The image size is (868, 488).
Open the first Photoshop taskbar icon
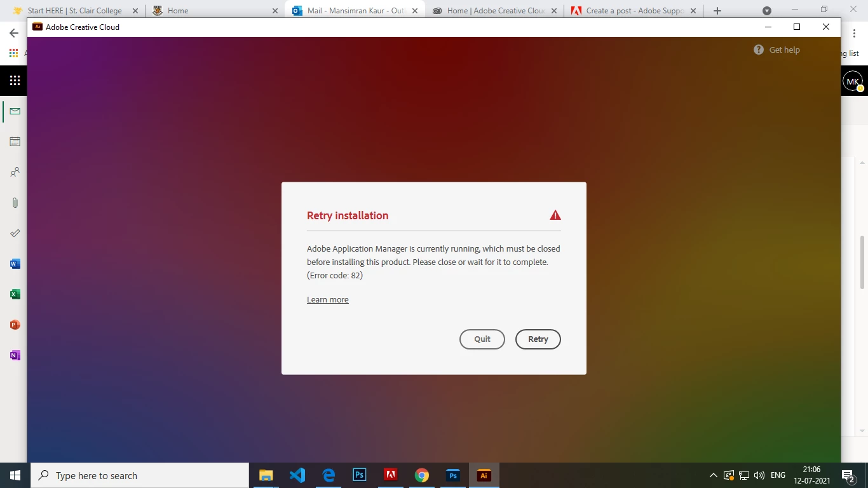point(359,475)
